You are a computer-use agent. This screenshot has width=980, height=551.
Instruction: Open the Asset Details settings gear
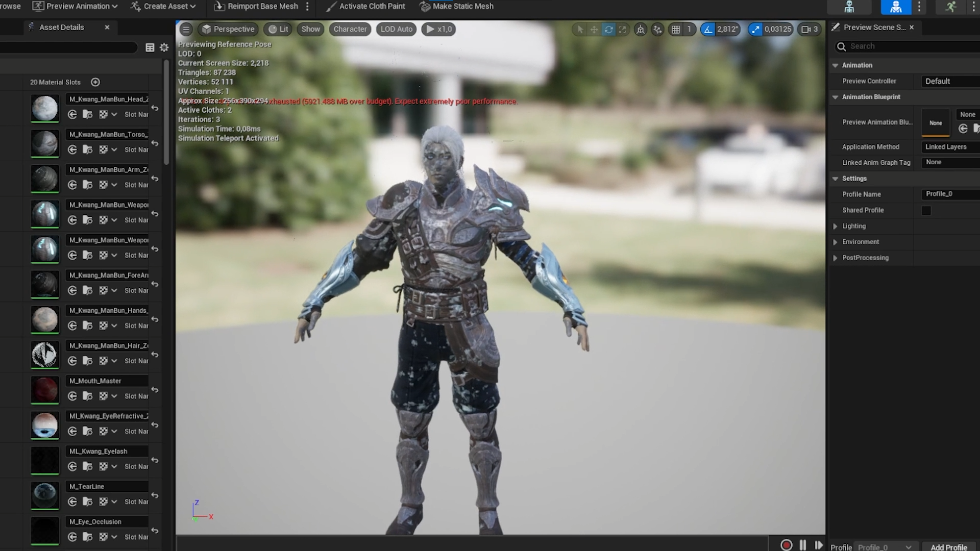coord(164,47)
